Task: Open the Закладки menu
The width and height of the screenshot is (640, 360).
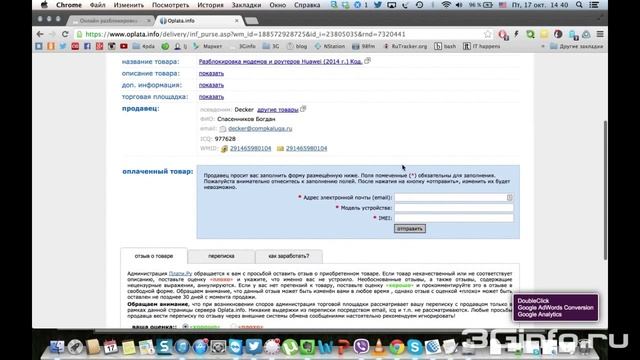Action: tap(246, 5)
